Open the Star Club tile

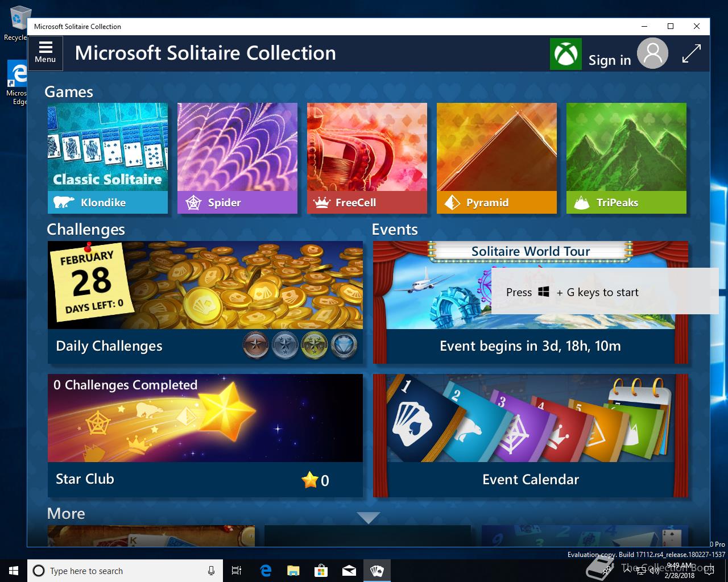[205, 435]
